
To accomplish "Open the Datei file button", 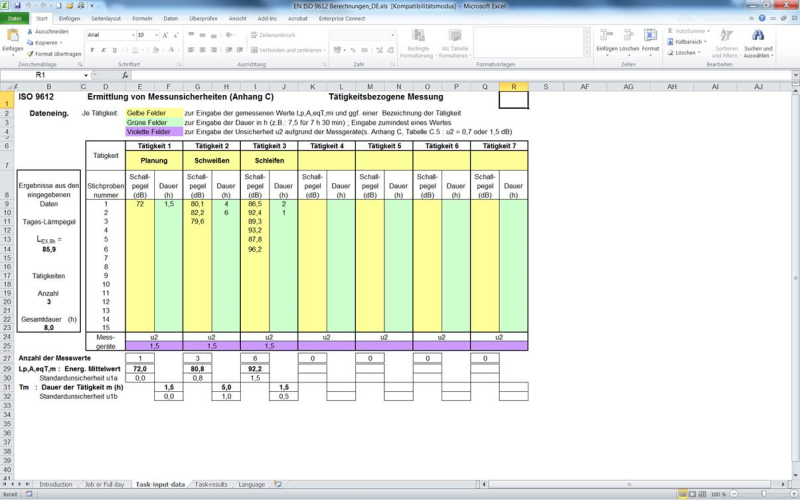I will click(x=14, y=18).
